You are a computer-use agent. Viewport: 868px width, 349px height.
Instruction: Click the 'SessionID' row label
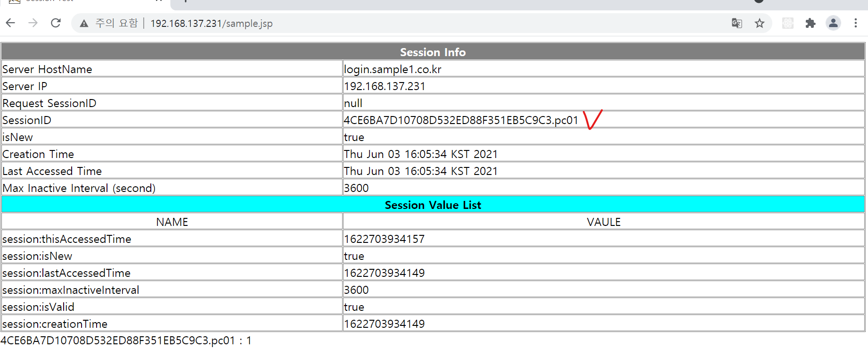[27, 120]
